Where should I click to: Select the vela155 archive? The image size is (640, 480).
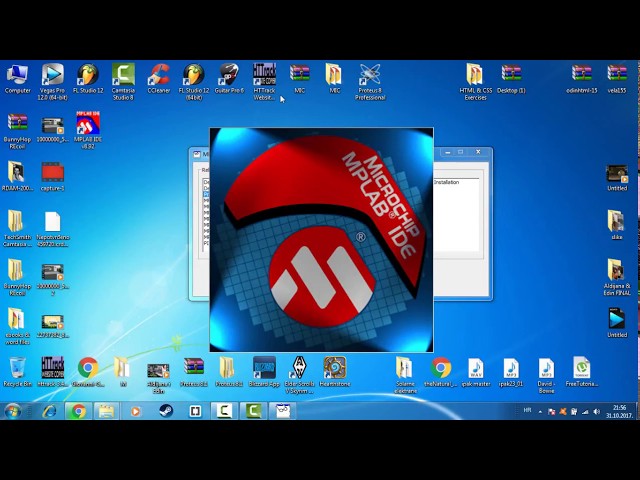617,80
